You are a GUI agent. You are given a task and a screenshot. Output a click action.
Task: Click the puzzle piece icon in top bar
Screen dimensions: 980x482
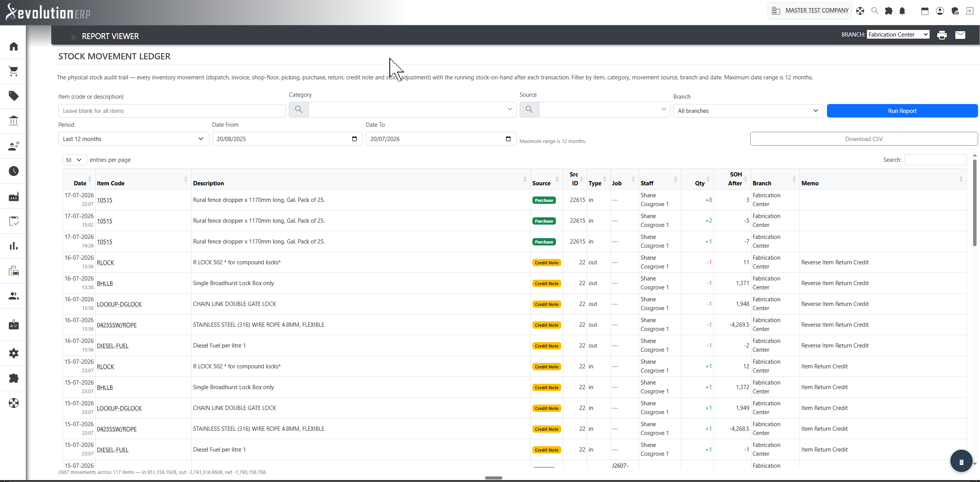pyautogui.click(x=889, y=11)
